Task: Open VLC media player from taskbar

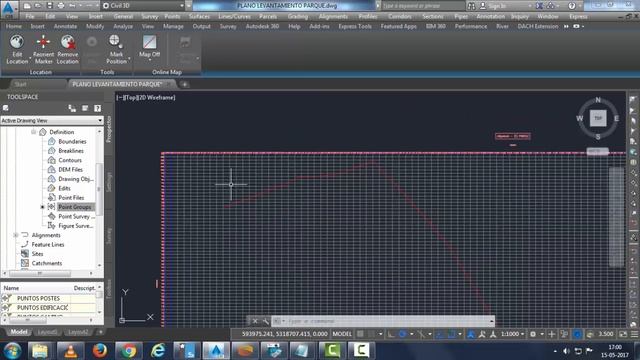Action: (x=70, y=351)
